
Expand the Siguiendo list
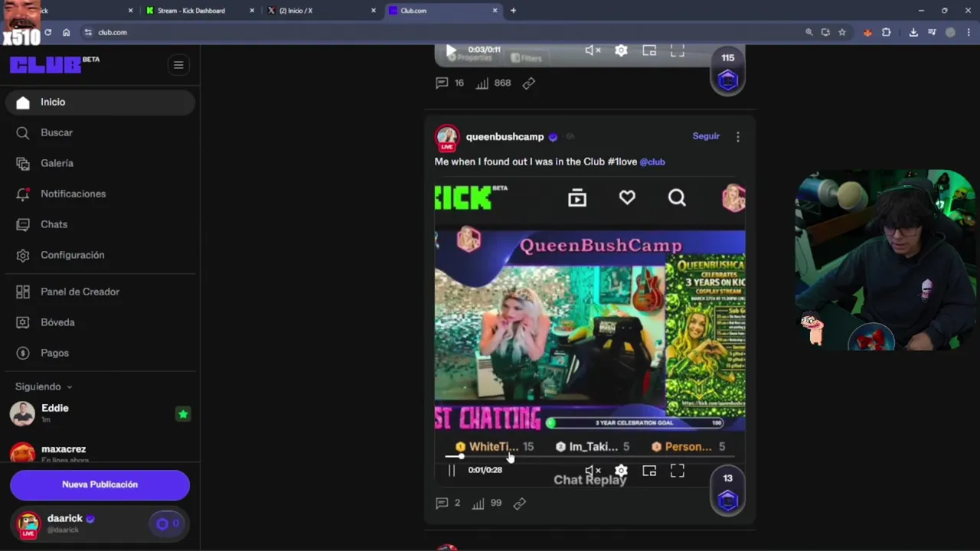tap(44, 387)
